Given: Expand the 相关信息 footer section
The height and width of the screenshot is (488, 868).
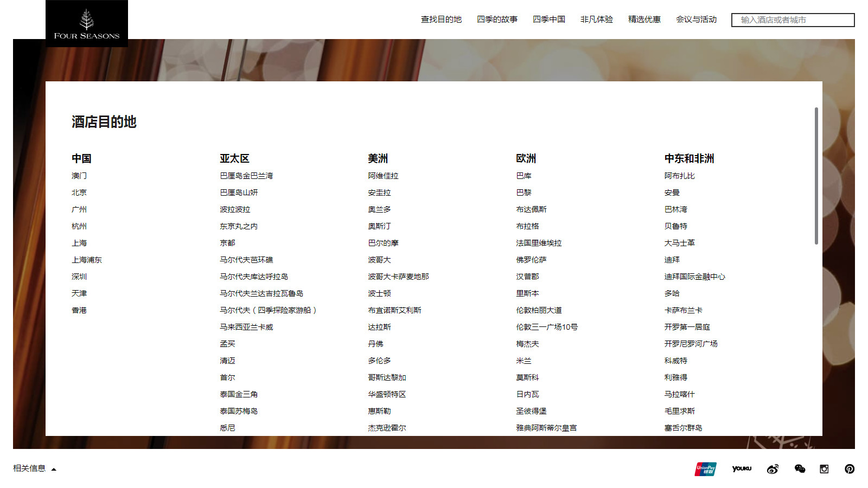Looking at the screenshot, I should pos(34,468).
